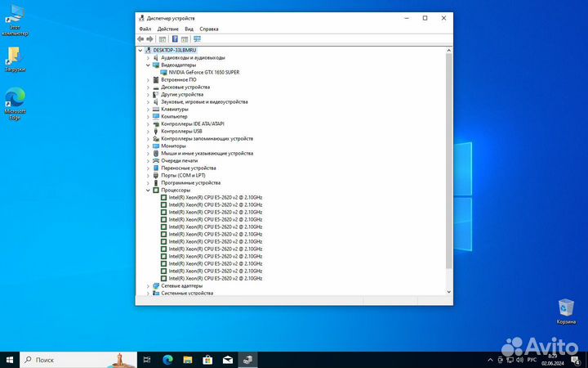Select NVIDIA GeForce GTX 1650 SUPER text
Viewport: 588px width, 368px height.
204,72
